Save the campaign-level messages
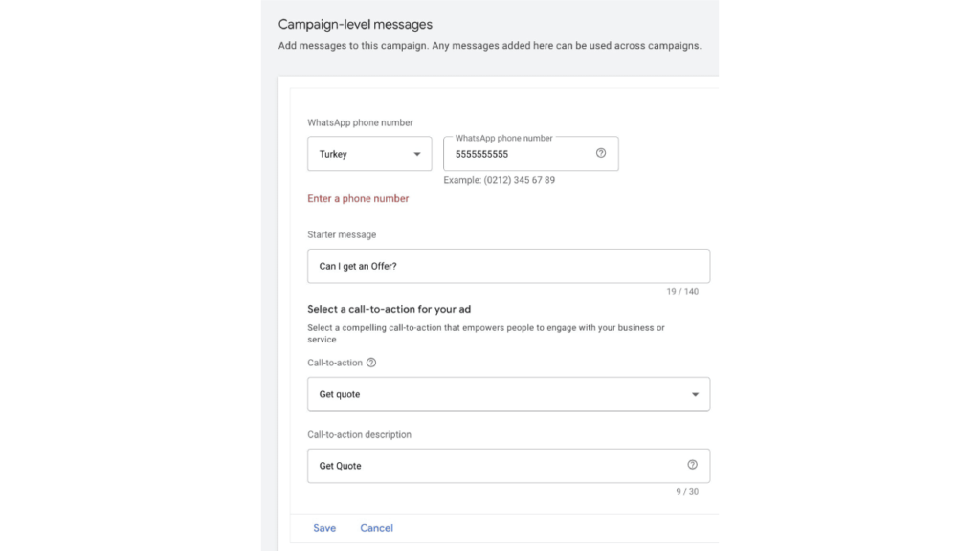Image resolution: width=980 pixels, height=551 pixels. [324, 527]
